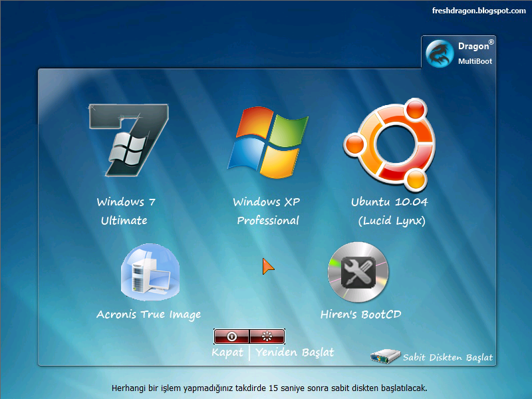Screen dimensions: 532x399
Task: Click the 15 saniye countdown message
Action: click(x=269, y=388)
